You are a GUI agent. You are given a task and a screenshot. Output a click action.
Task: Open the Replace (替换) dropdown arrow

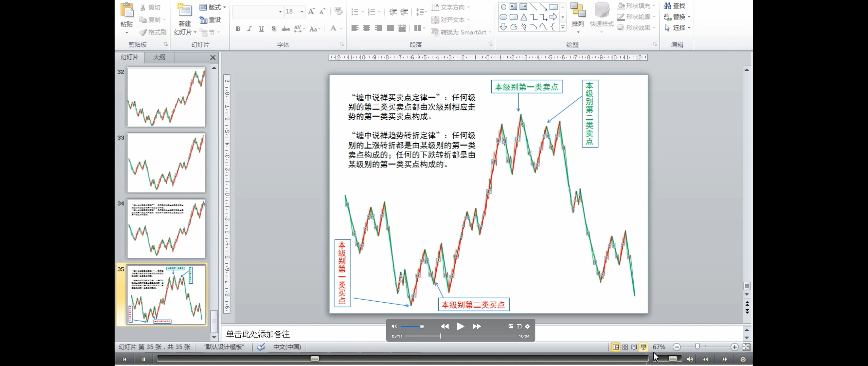click(x=689, y=17)
